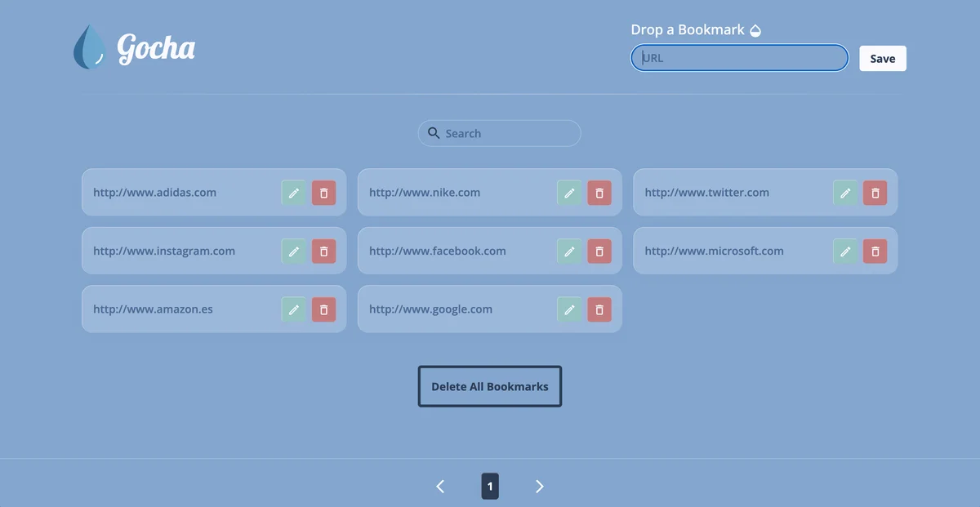Delete the facebook.com bookmark
The height and width of the screenshot is (507, 980).
(x=599, y=251)
